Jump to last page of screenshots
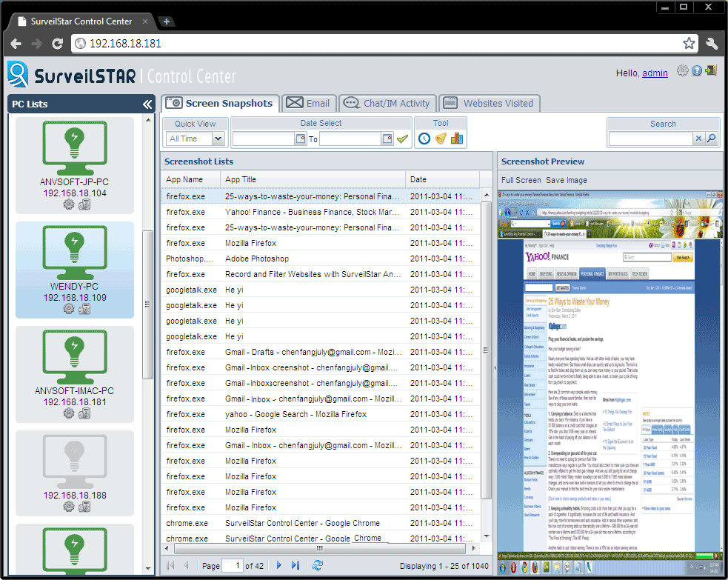This screenshot has width=728, height=580. [x=295, y=565]
